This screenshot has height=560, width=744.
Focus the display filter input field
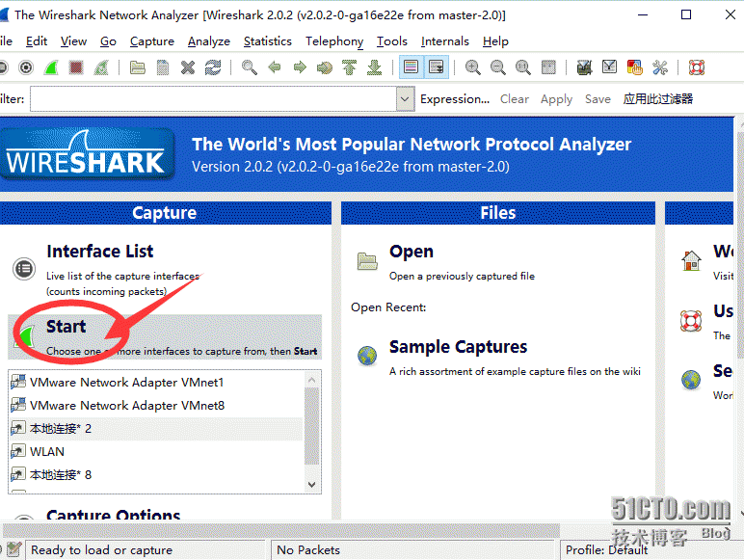[x=214, y=98]
